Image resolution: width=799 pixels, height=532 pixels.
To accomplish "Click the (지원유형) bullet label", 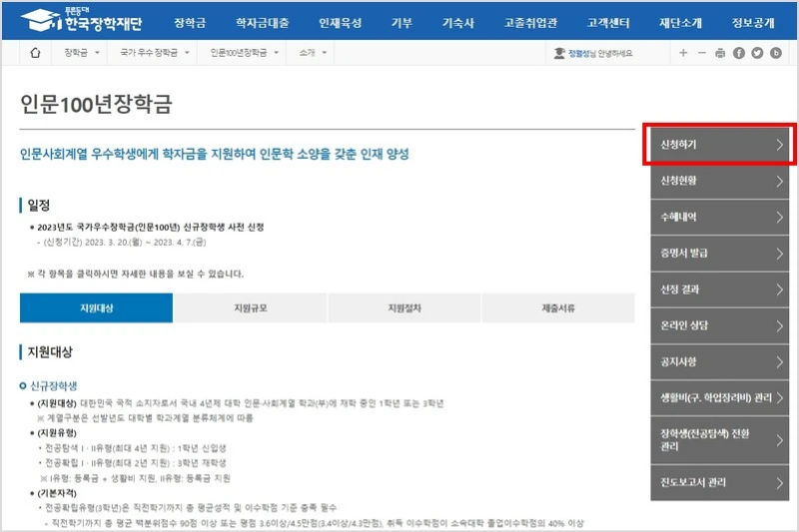I will pyautogui.click(x=57, y=433).
